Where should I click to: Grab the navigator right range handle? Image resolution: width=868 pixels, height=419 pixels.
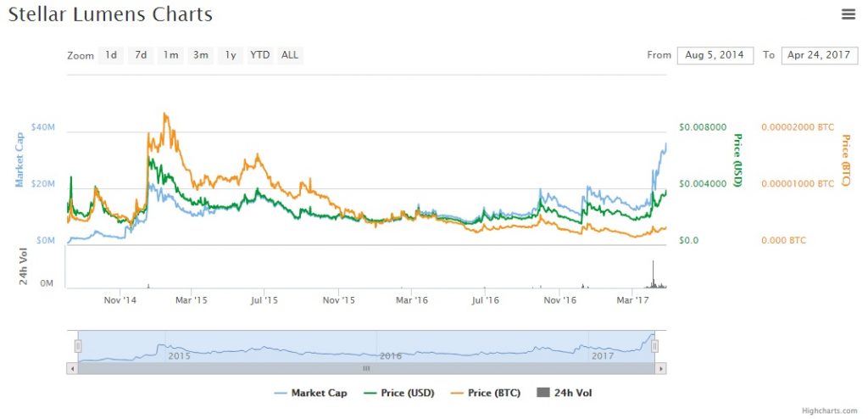tap(654, 346)
